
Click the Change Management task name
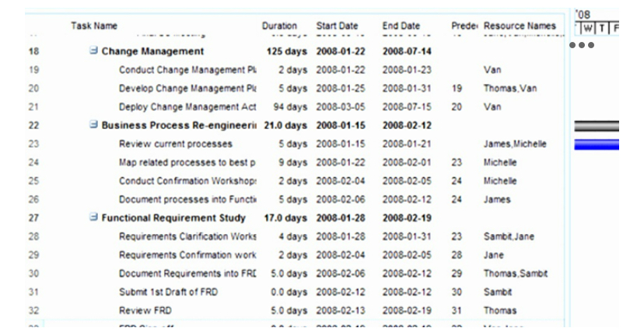152,51
